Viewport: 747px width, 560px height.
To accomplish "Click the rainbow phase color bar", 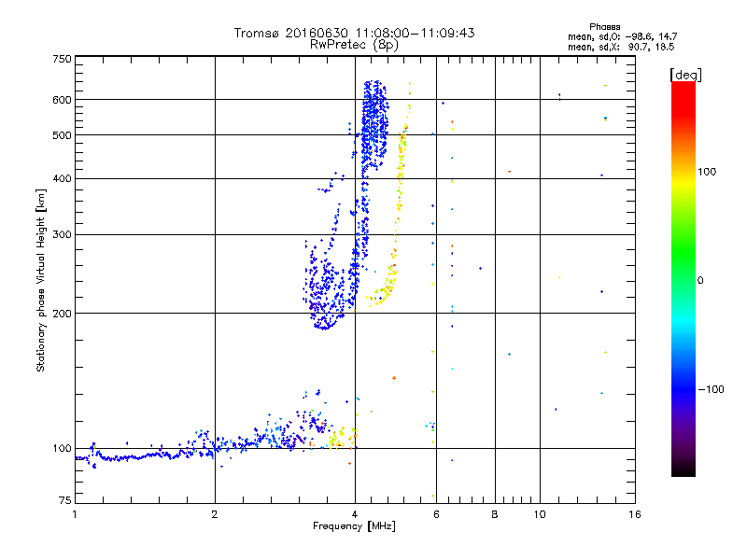I will [684, 279].
